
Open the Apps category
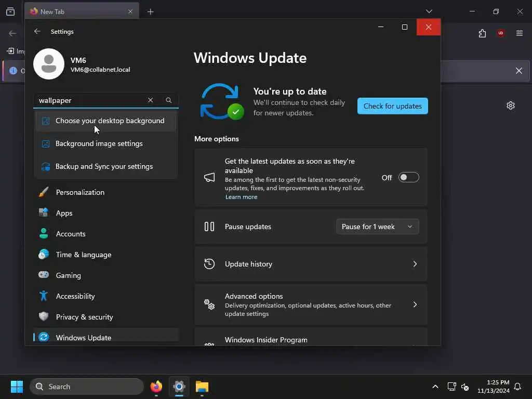(x=106, y=213)
